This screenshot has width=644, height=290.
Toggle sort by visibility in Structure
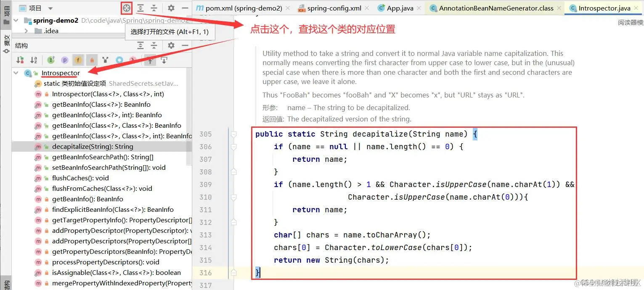(x=20, y=60)
